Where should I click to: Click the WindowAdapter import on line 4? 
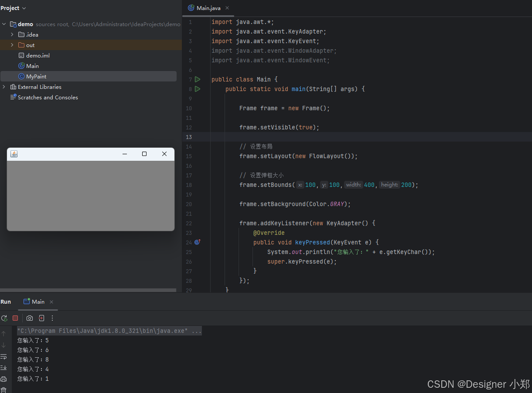coord(274,51)
